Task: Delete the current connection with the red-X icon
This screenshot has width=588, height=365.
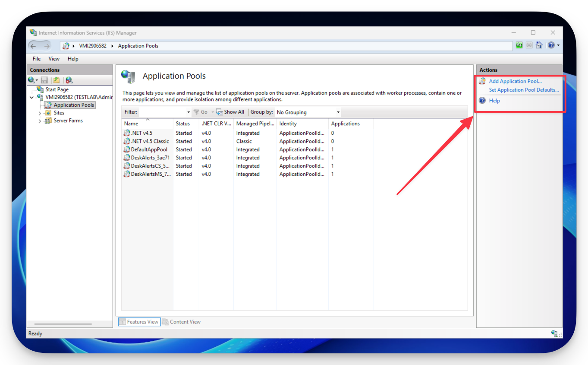Action: point(68,79)
